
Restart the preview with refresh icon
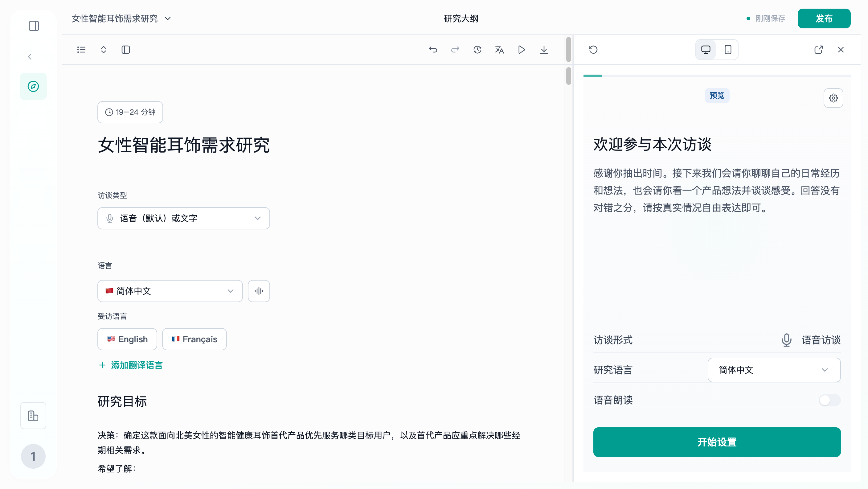pyautogui.click(x=593, y=50)
